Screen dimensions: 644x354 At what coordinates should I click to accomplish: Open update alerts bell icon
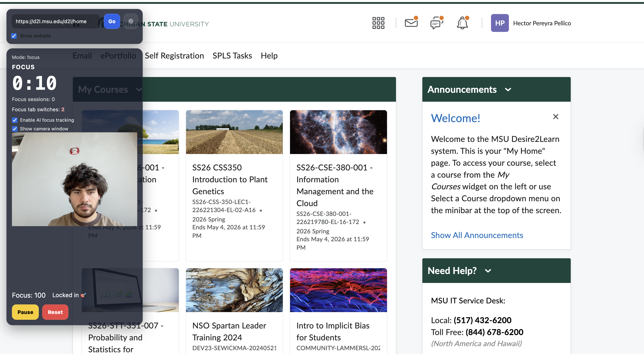point(462,23)
